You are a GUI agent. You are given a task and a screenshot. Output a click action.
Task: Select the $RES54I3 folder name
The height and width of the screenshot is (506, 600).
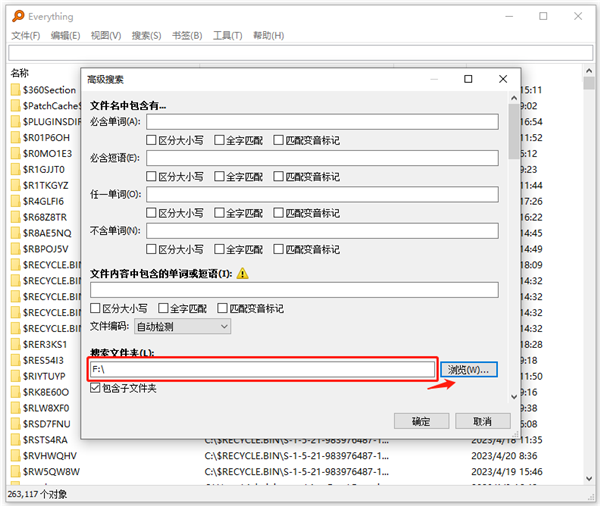[43, 360]
